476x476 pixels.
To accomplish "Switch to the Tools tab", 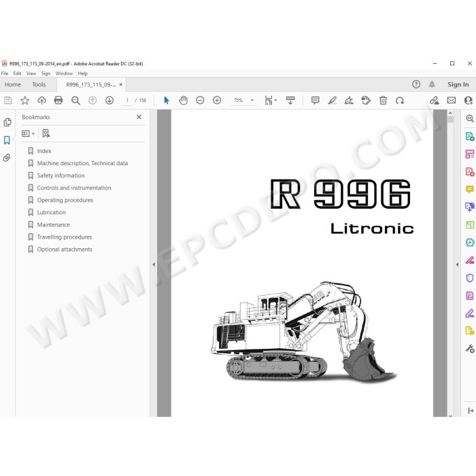I will [x=39, y=84].
